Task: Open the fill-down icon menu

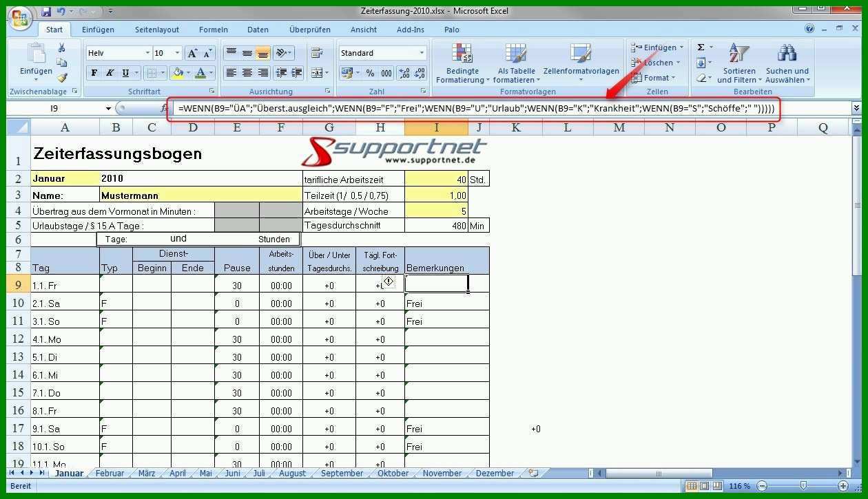Action: 703,63
